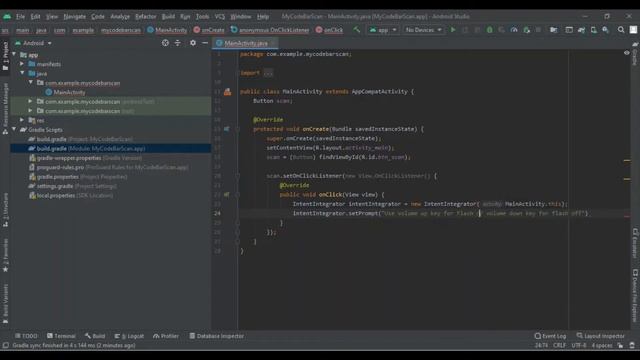Screen dimensions: 640x360
Task: Toggle the Structure side panel
Action: tap(5, 209)
